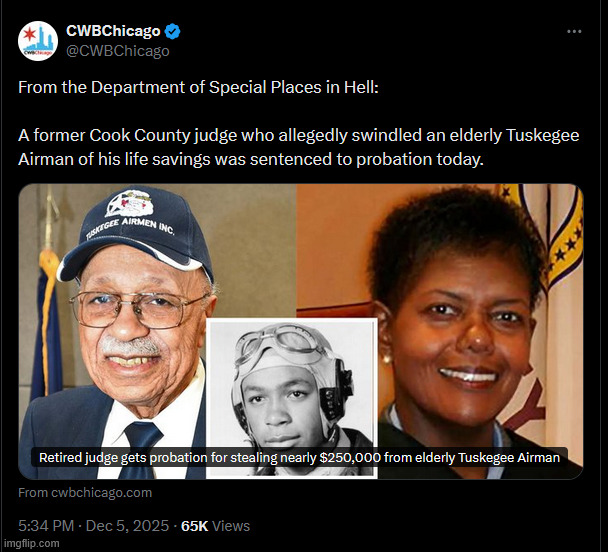The width and height of the screenshot is (608, 552).
Task: Click the CWBChicago display name
Action: (x=113, y=31)
